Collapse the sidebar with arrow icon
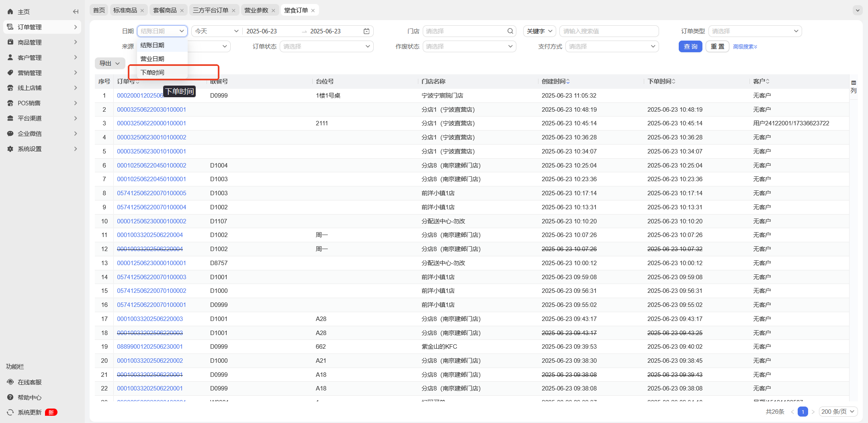Screen dimensions: 868x423 coord(76,12)
